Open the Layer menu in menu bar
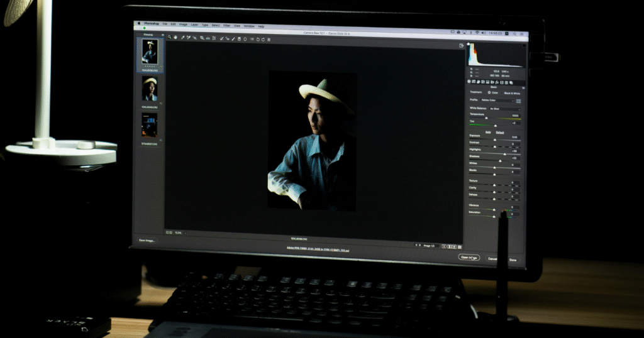Image resolution: width=644 pixels, height=338 pixels. tap(194, 25)
